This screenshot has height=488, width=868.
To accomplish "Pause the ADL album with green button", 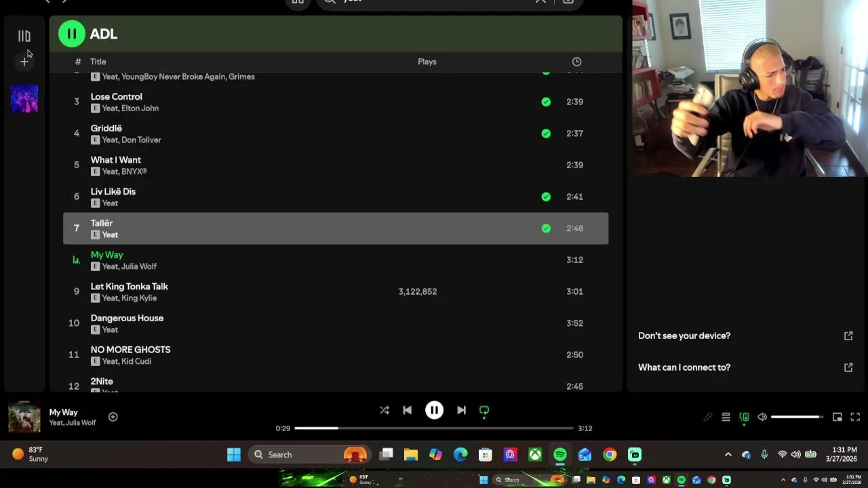I will click(x=71, y=34).
